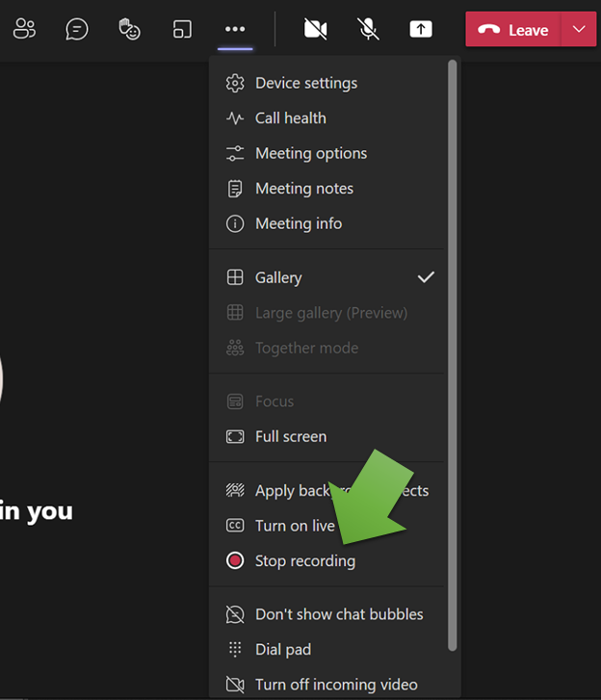Open Apply background effects
The width and height of the screenshot is (601, 700).
327,491
